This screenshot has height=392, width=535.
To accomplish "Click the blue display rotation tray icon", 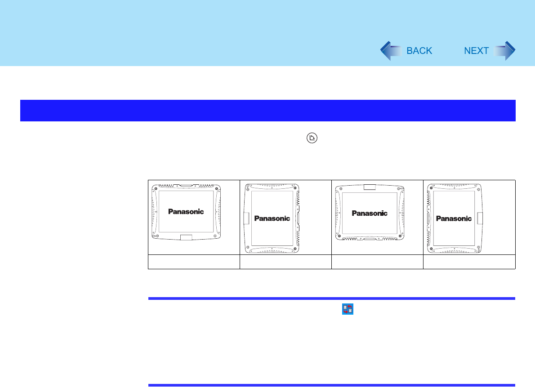I will [x=348, y=309].
